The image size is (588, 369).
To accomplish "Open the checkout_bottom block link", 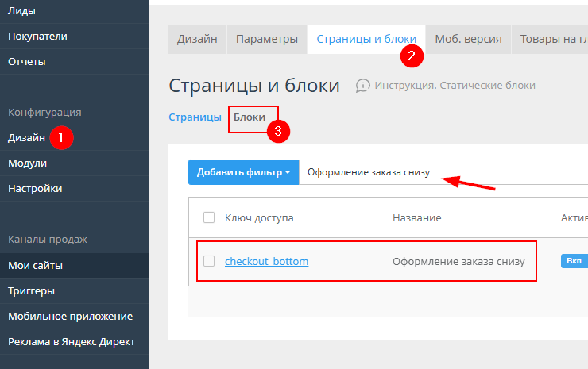I will (266, 261).
